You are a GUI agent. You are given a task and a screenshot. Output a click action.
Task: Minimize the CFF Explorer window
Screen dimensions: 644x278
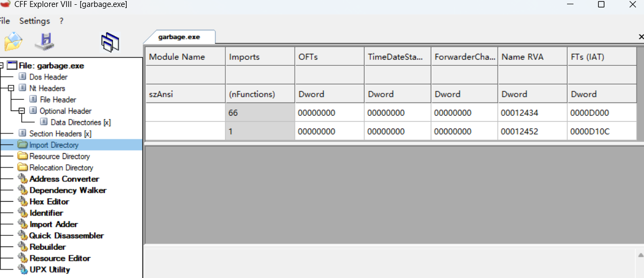(x=569, y=4)
